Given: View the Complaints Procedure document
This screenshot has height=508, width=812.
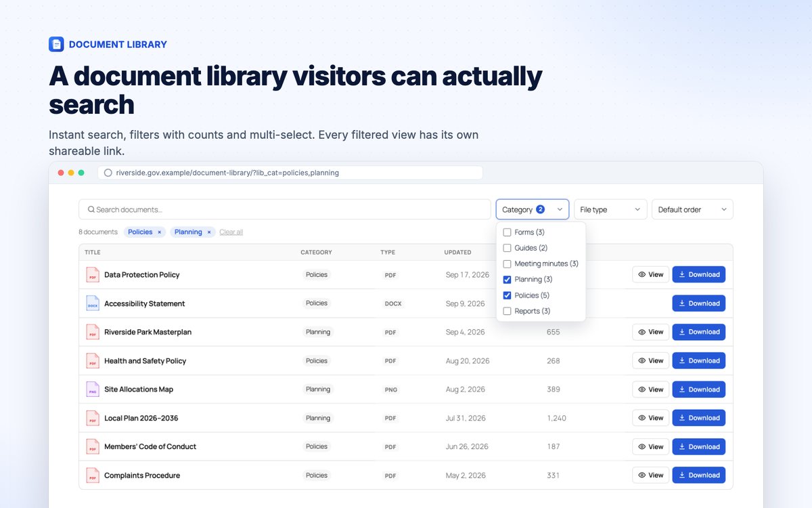Looking at the screenshot, I should point(651,475).
